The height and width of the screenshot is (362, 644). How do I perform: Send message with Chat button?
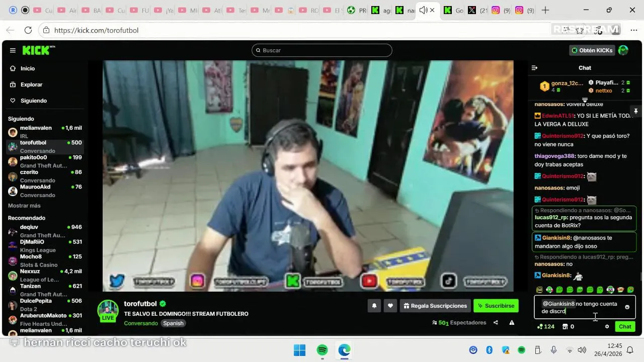click(x=625, y=327)
